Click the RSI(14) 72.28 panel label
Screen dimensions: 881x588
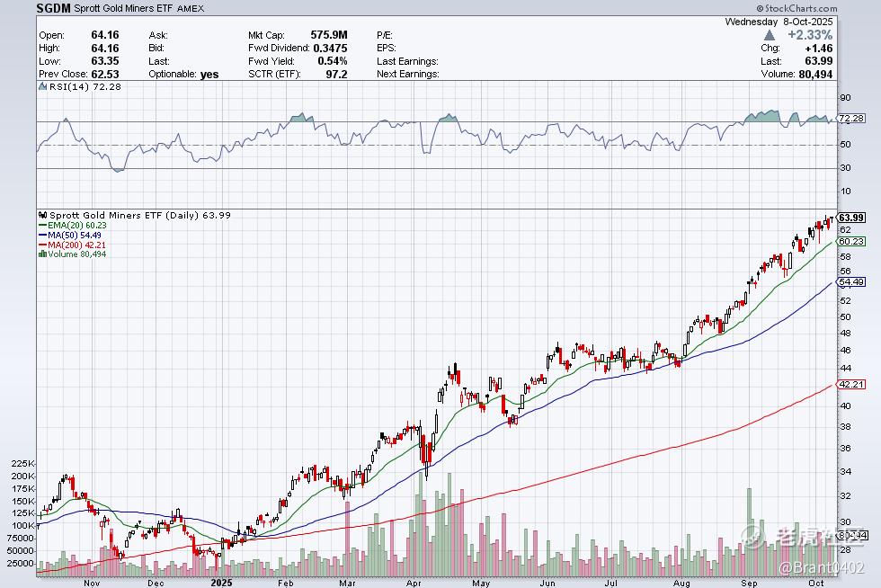point(85,86)
